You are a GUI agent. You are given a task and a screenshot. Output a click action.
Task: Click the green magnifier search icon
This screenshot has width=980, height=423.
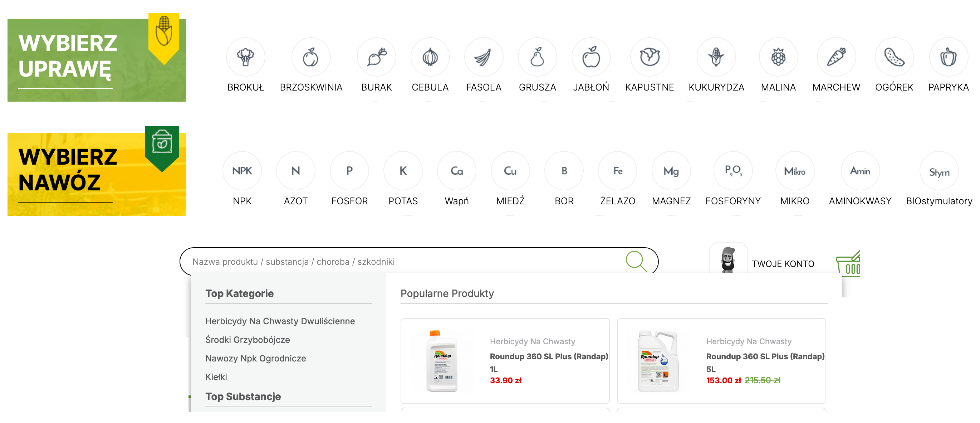click(636, 261)
